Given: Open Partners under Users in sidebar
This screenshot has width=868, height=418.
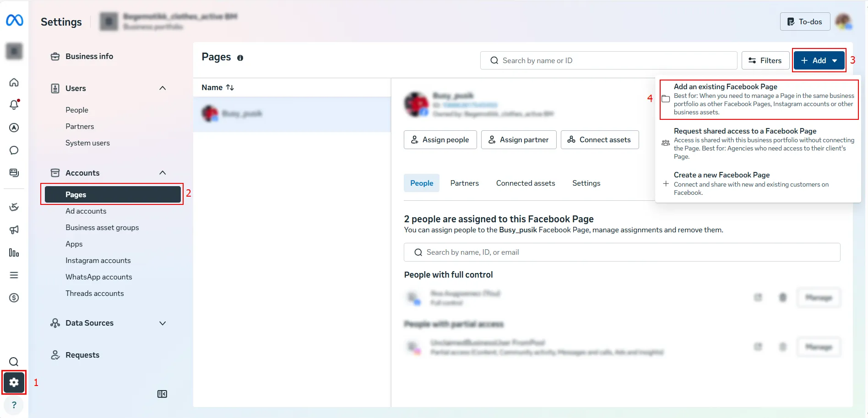Looking at the screenshot, I should click(x=80, y=126).
